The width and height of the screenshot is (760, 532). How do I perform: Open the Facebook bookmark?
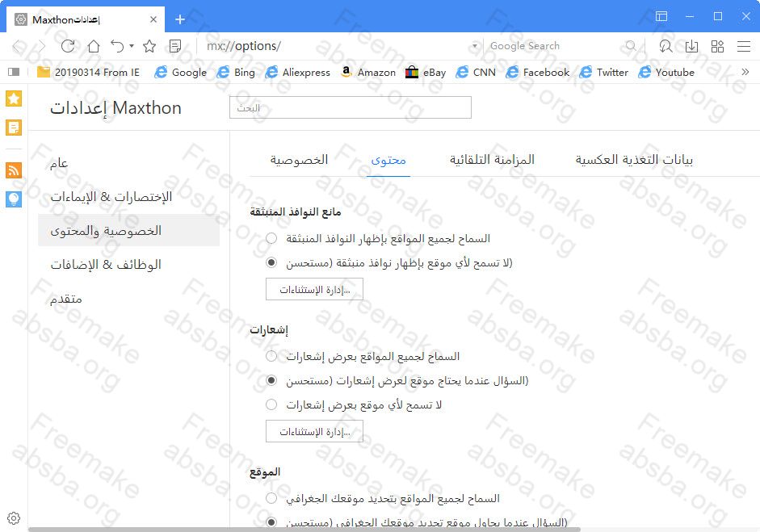pos(538,72)
